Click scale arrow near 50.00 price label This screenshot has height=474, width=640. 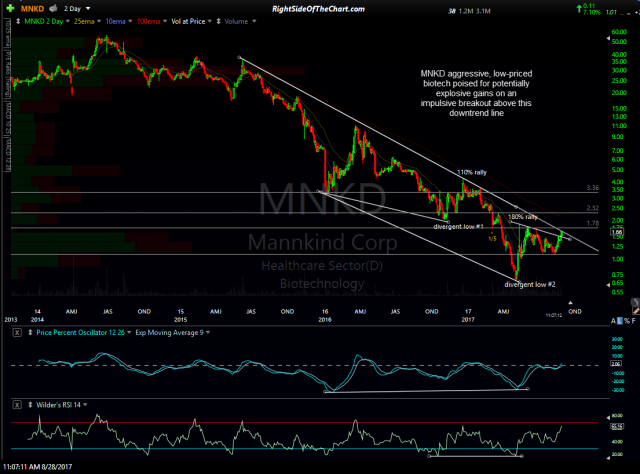(608, 39)
